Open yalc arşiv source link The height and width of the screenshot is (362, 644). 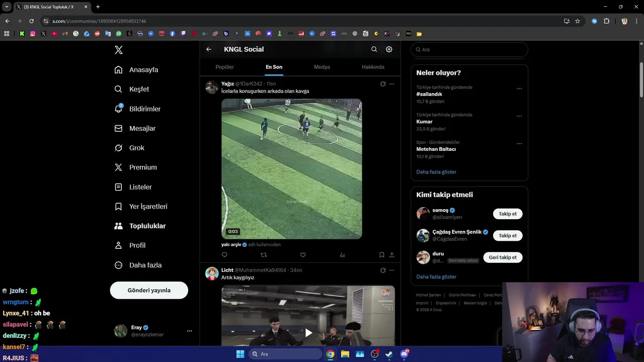point(231,244)
